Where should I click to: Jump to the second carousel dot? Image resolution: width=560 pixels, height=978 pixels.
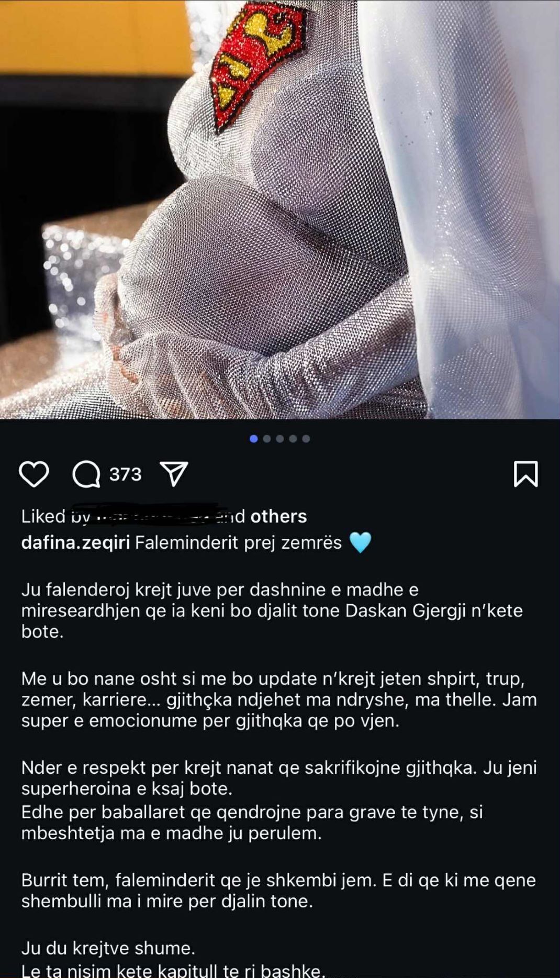tap(267, 439)
